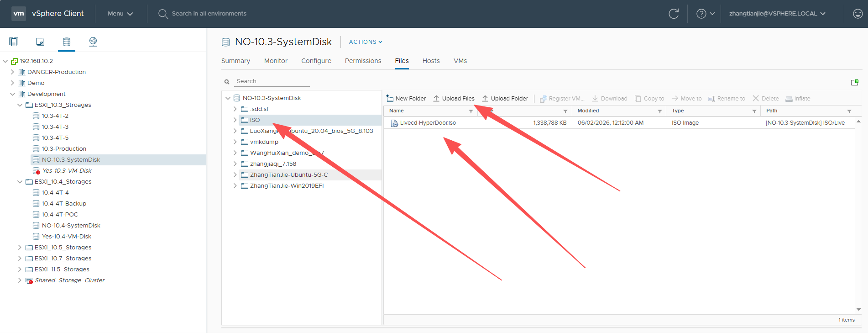
Task: Filter the Name column
Action: (471, 111)
